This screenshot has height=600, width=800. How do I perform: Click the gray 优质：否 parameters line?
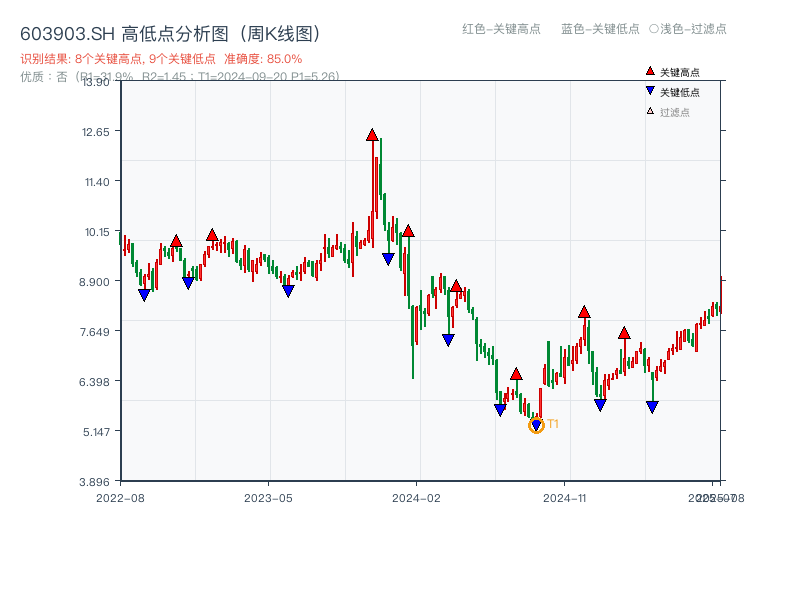tap(180, 77)
